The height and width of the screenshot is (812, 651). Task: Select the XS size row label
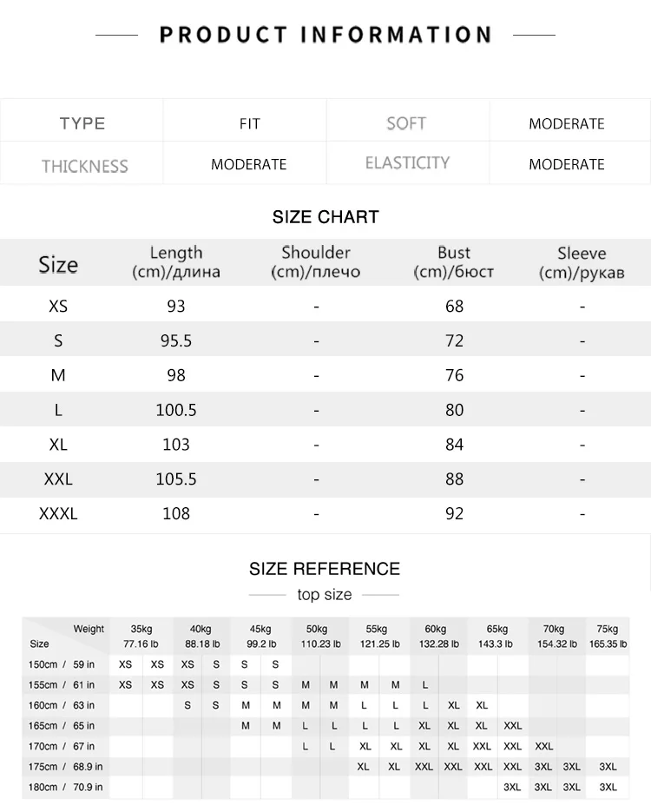[x=58, y=306]
